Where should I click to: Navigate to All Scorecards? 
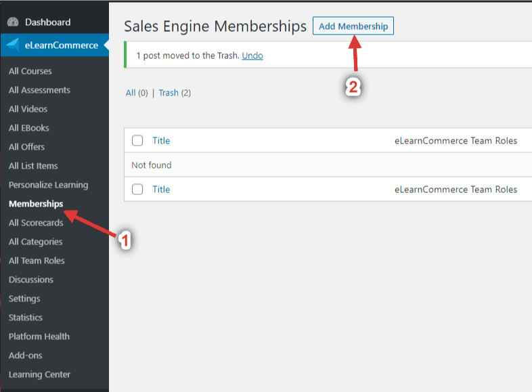tap(36, 223)
